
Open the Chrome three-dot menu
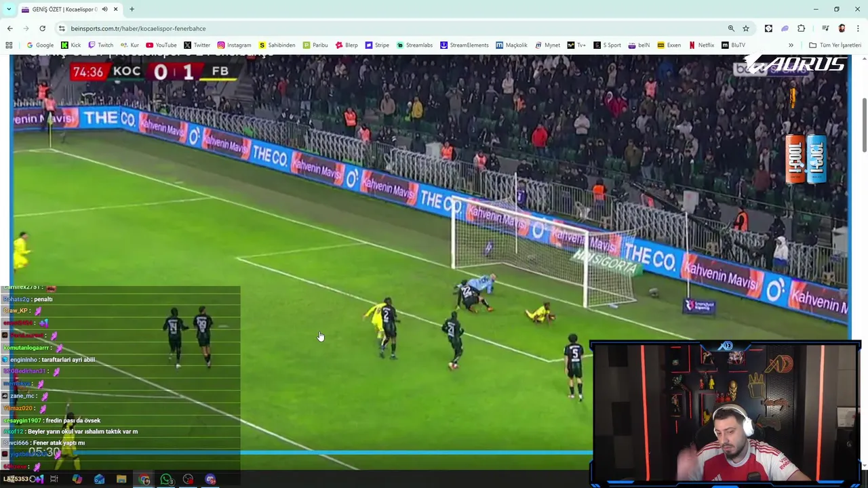[x=859, y=28]
